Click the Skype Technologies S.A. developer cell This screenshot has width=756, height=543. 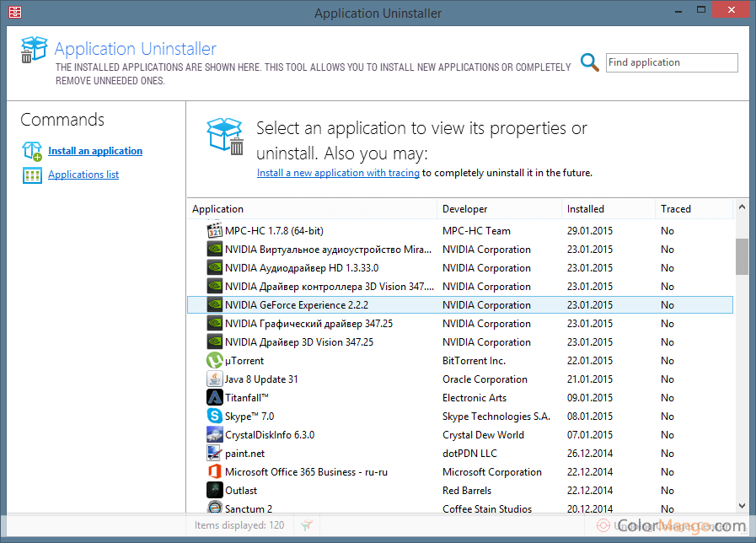(x=496, y=417)
